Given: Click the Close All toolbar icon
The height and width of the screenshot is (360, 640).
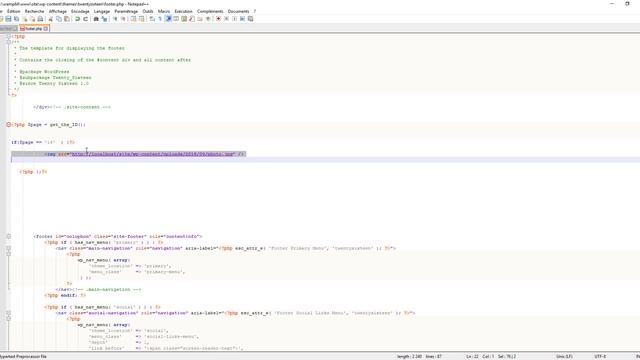Looking at the screenshot, I should (32, 19).
